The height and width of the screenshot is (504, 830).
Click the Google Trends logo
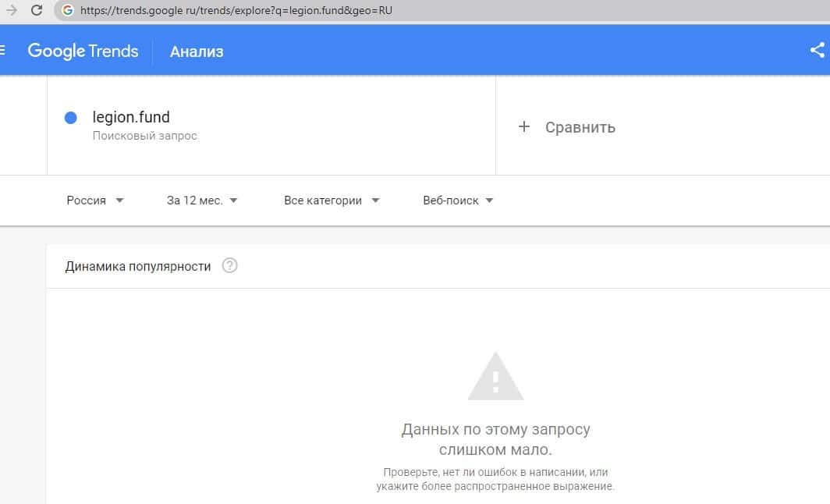tap(83, 51)
